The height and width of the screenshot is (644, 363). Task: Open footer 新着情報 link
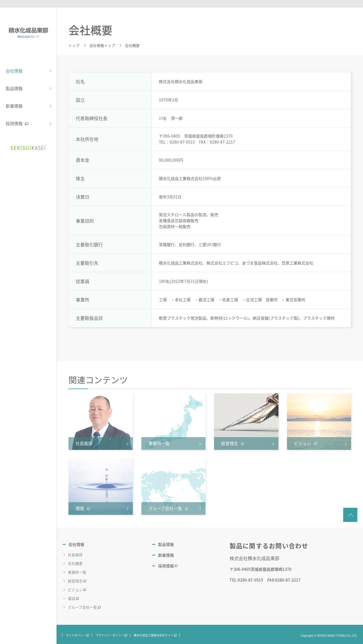(x=166, y=555)
